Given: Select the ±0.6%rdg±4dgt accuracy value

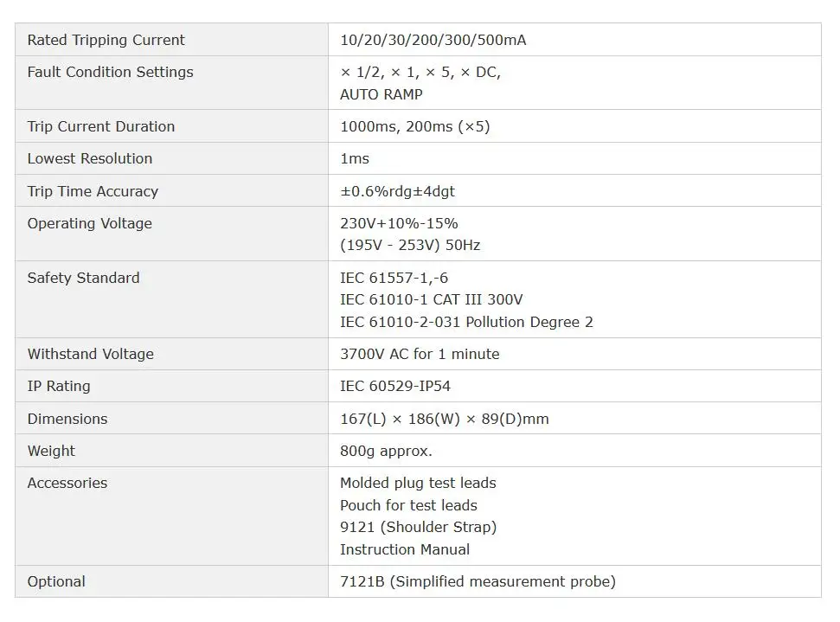Looking at the screenshot, I should [397, 191].
